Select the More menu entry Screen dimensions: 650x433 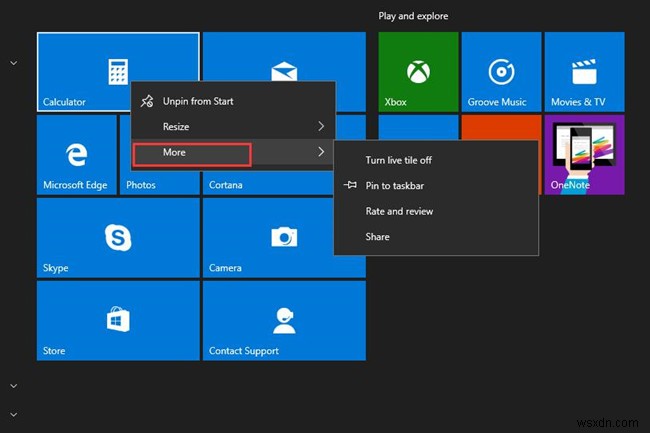[x=233, y=152]
